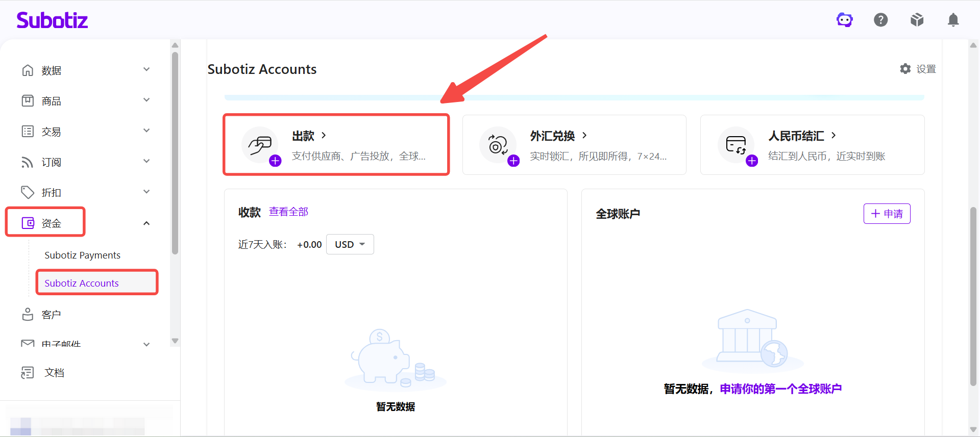Open the 查看全部 link
980x437 pixels.
[289, 212]
